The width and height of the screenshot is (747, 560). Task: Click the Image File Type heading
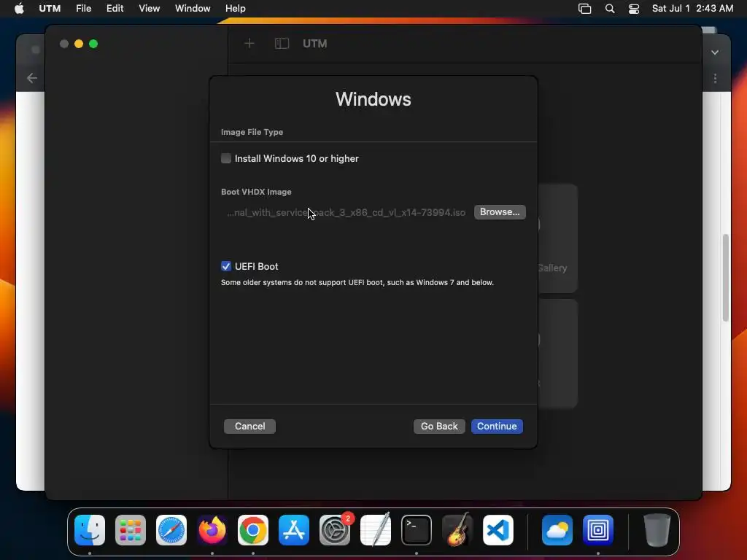tap(252, 132)
